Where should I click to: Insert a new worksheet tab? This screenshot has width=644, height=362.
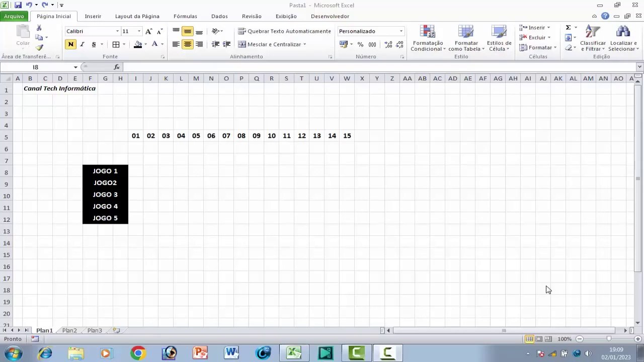116,330
